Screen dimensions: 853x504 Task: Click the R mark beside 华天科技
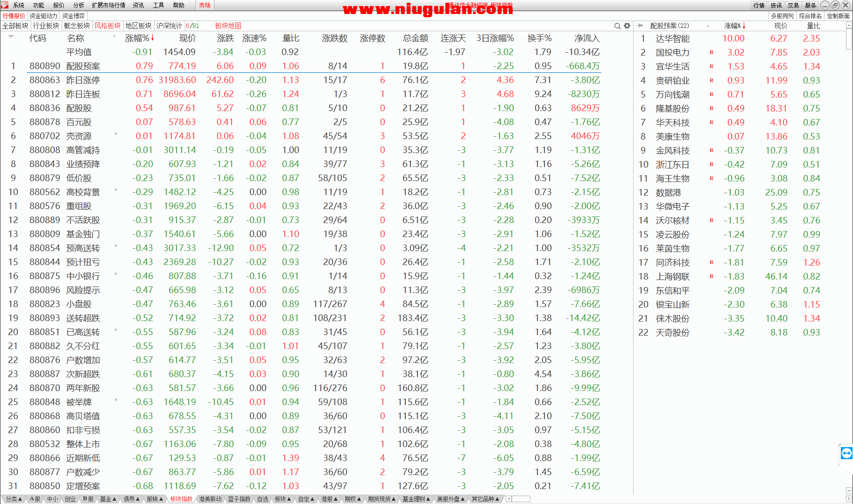tap(712, 122)
